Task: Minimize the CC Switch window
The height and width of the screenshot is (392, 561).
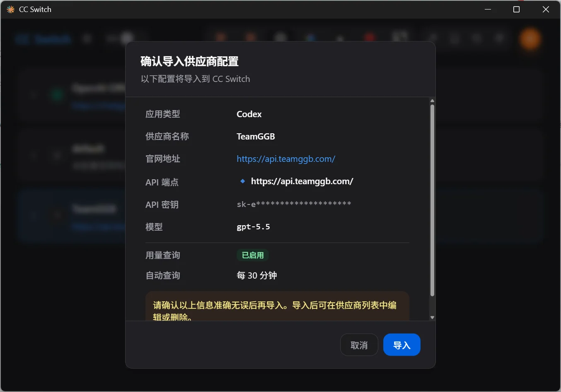Action: 488,9
